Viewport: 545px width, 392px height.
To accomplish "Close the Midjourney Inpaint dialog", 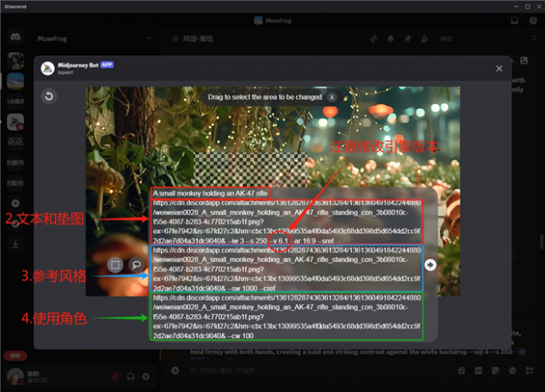I will point(499,68).
